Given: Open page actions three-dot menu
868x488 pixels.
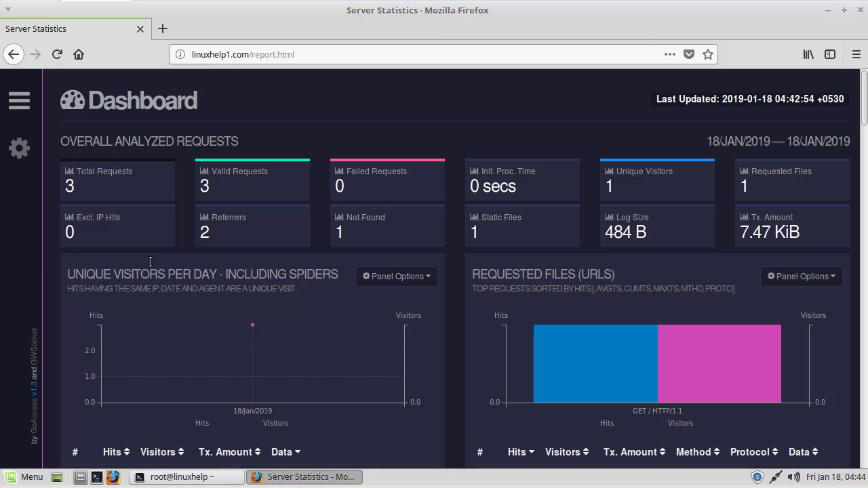Looking at the screenshot, I should 670,54.
